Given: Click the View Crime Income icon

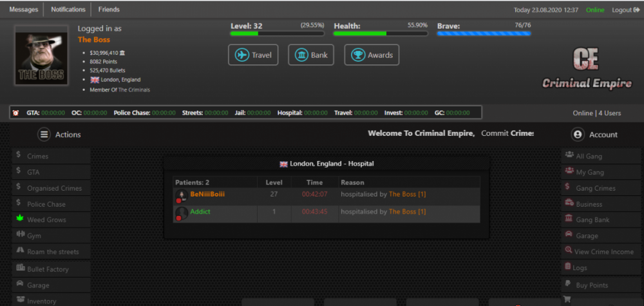Looking at the screenshot, I should (x=568, y=251).
